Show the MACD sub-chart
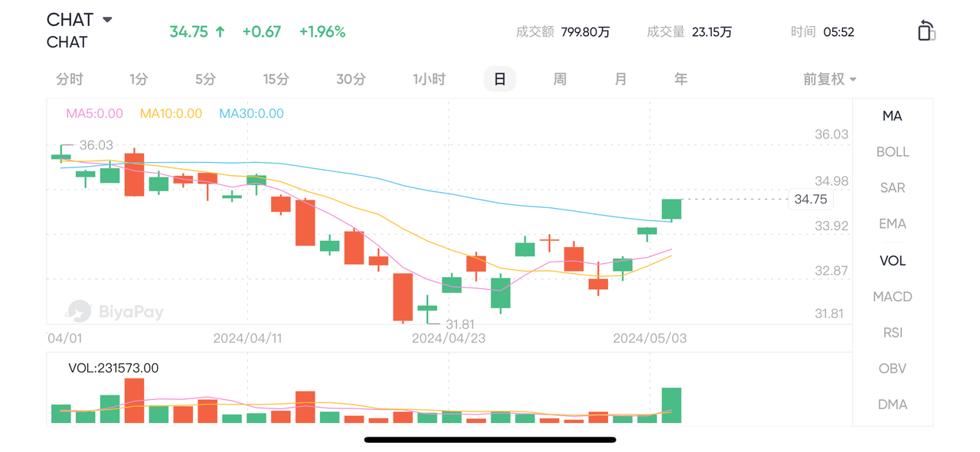 pos(893,296)
